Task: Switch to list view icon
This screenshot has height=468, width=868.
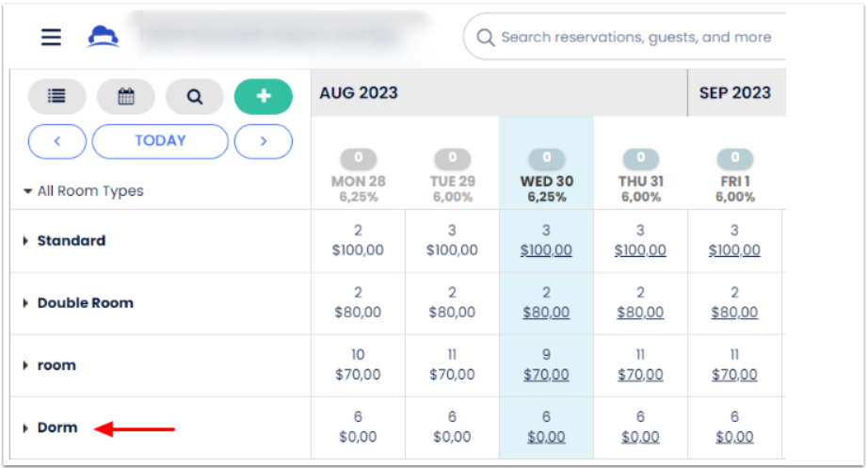Action: click(x=57, y=96)
